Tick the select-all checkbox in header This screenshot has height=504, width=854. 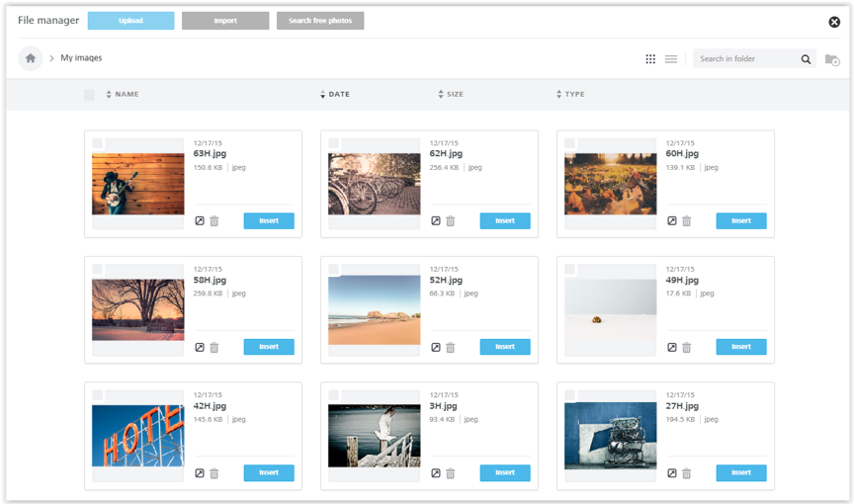tap(90, 95)
